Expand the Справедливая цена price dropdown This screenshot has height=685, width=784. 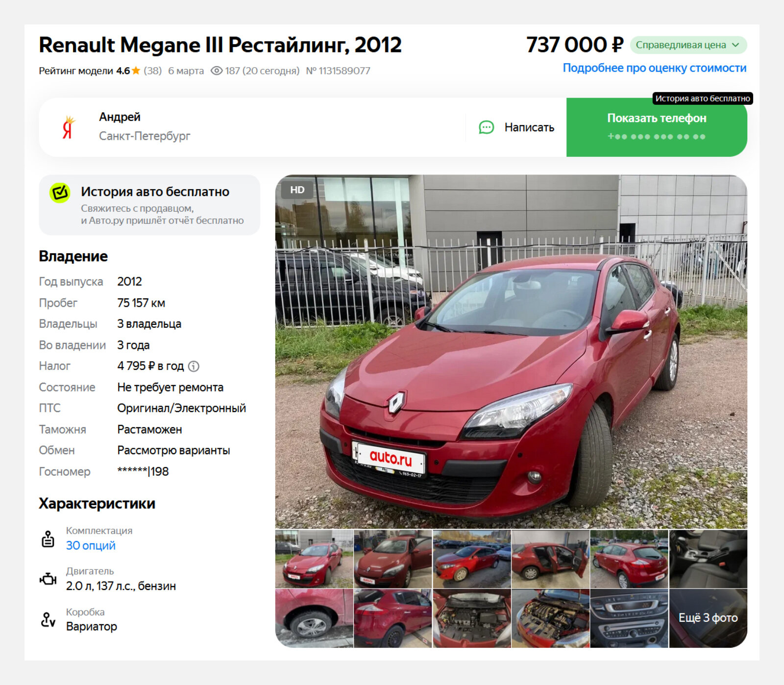pos(688,45)
